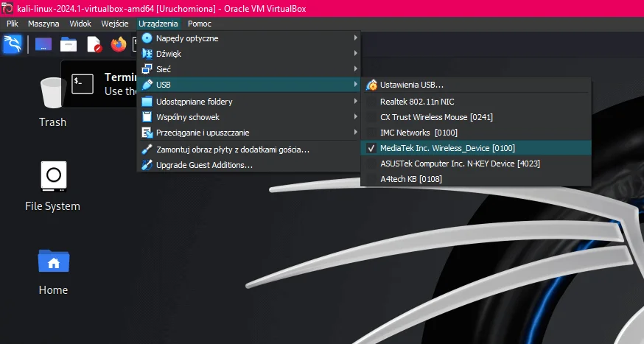This screenshot has height=344, width=644.
Task: Click the gear icon beside Ustawienia USB
Action: click(x=371, y=85)
